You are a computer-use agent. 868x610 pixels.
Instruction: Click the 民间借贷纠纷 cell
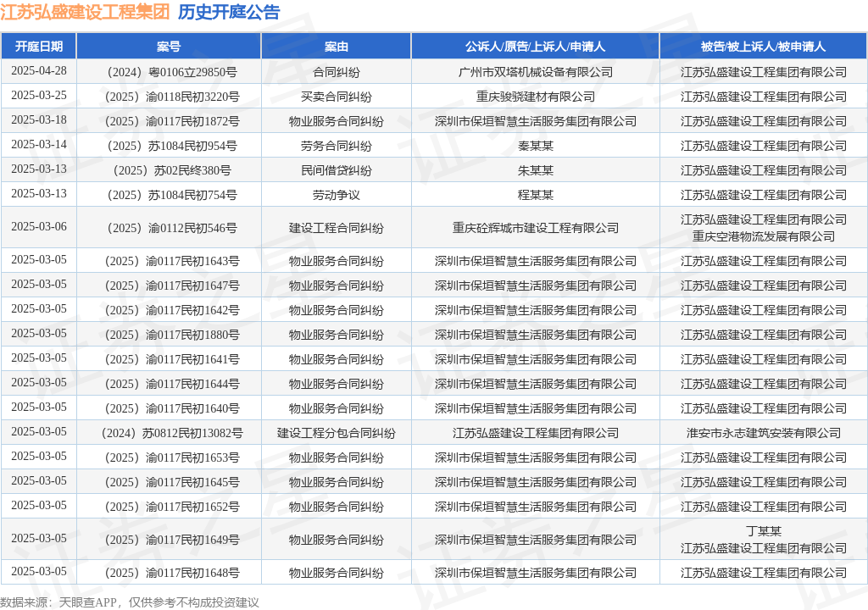(336, 170)
